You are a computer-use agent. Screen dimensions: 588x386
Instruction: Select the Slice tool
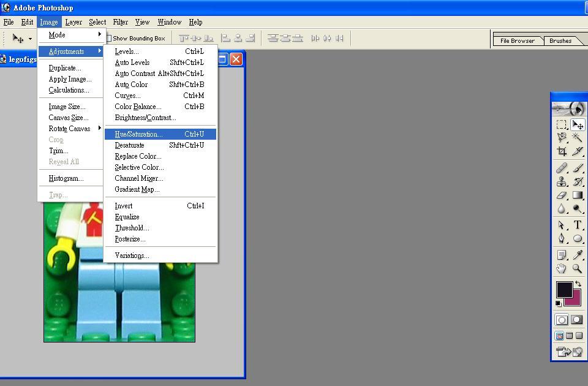tap(578, 151)
